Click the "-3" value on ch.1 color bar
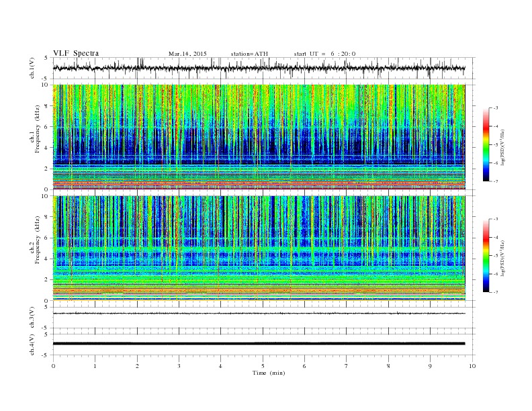This screenshot has height=411, width=532. coord(495,108)
